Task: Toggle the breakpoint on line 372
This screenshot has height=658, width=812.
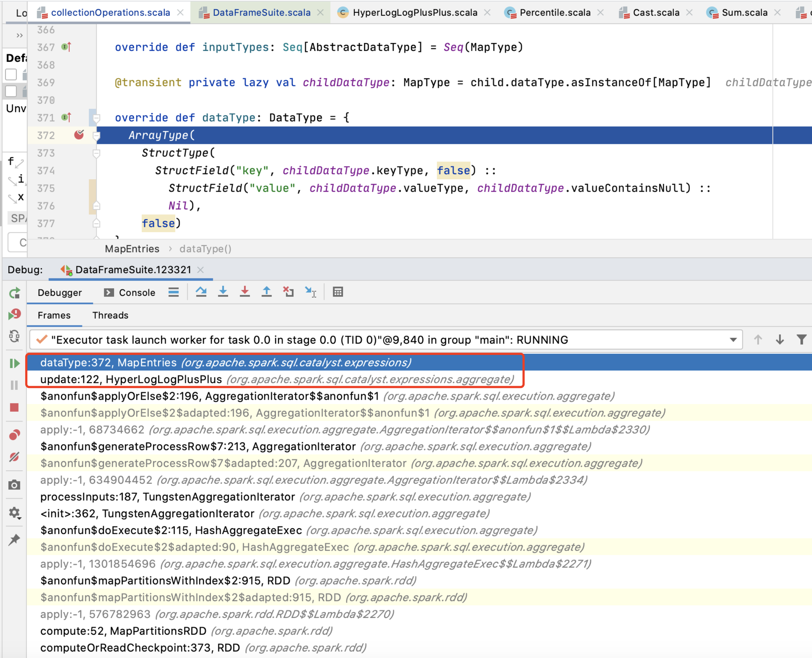Action: [x=79, y=135]
